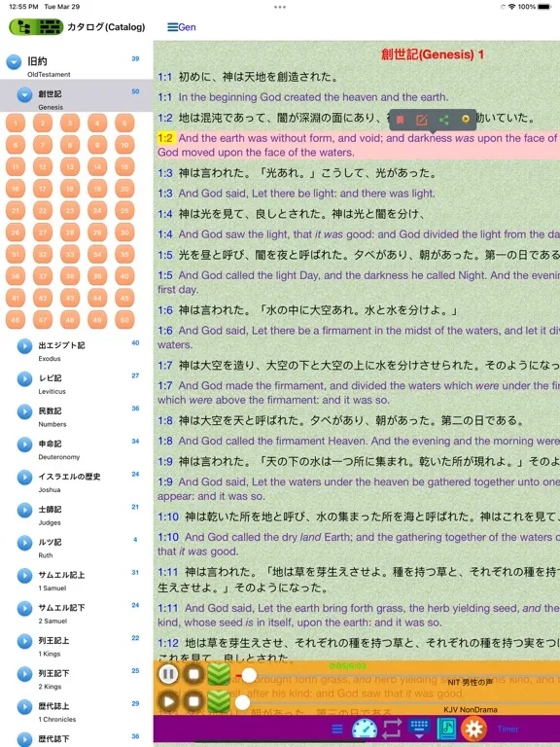Screen dimensions: 560x747
Task: Tap the edit note icon in verse popup
Action: [421, 120]
